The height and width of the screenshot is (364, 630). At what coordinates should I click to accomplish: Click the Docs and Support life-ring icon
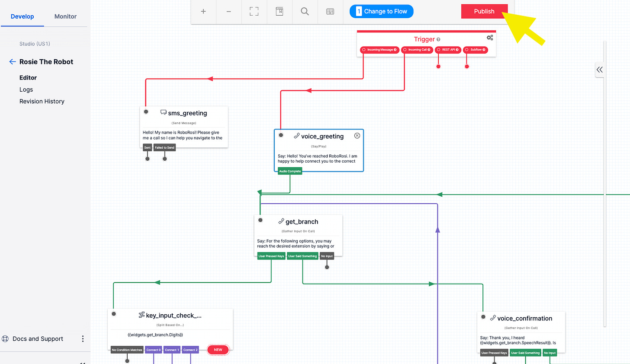(x=5, y=338)
